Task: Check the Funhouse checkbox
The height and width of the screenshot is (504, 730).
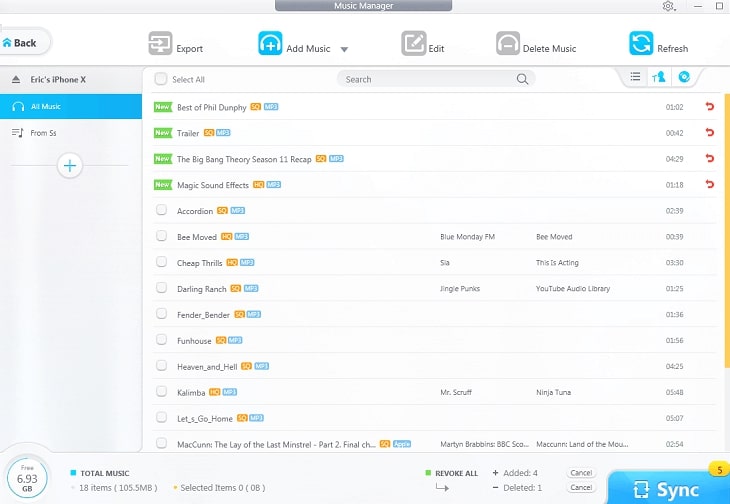Action: pos(162,340)
